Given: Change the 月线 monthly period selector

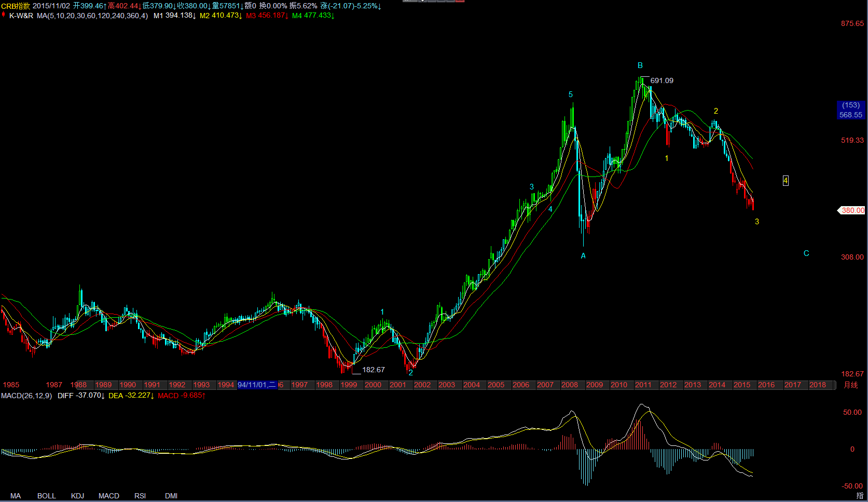Looking at the screenshot, I should [x=851, y=385].
